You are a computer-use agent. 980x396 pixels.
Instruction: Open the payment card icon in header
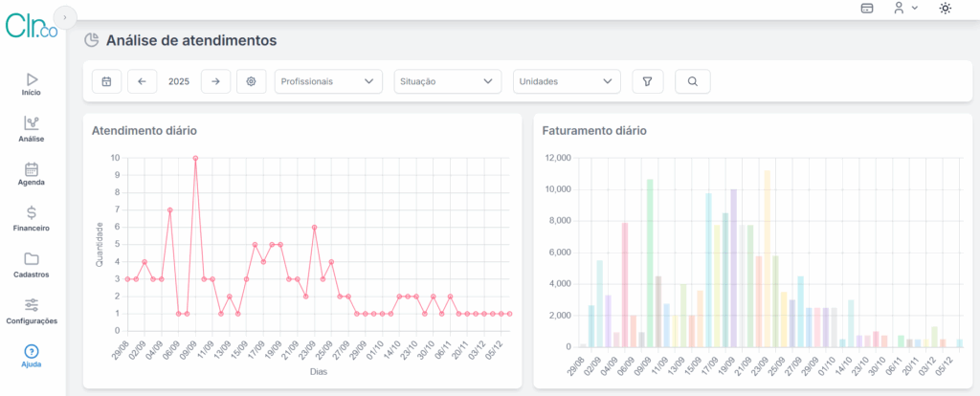coord(867,9)
